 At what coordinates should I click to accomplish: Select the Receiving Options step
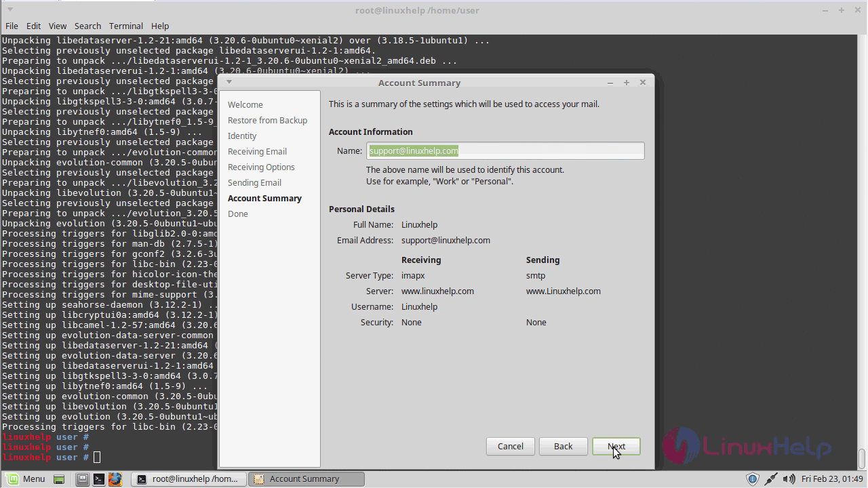(261, 167)
